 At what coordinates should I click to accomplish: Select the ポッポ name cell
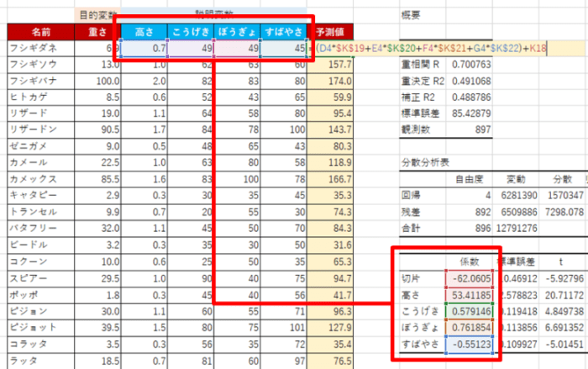click(x=41, y=295)
